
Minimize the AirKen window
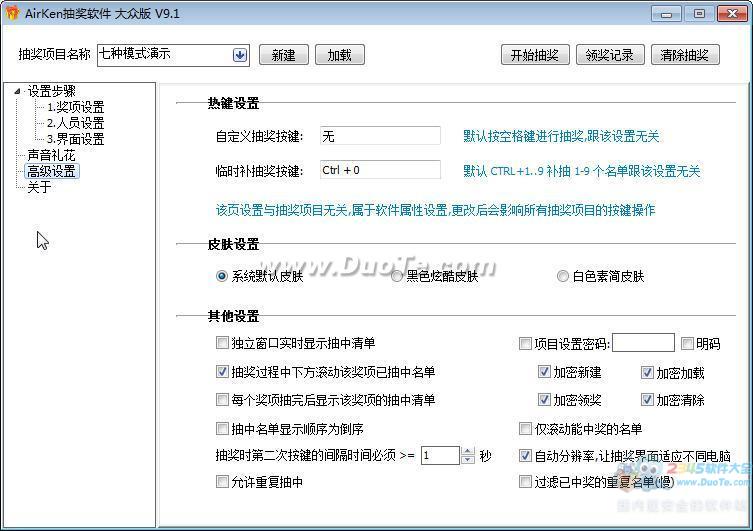point(667,13)
